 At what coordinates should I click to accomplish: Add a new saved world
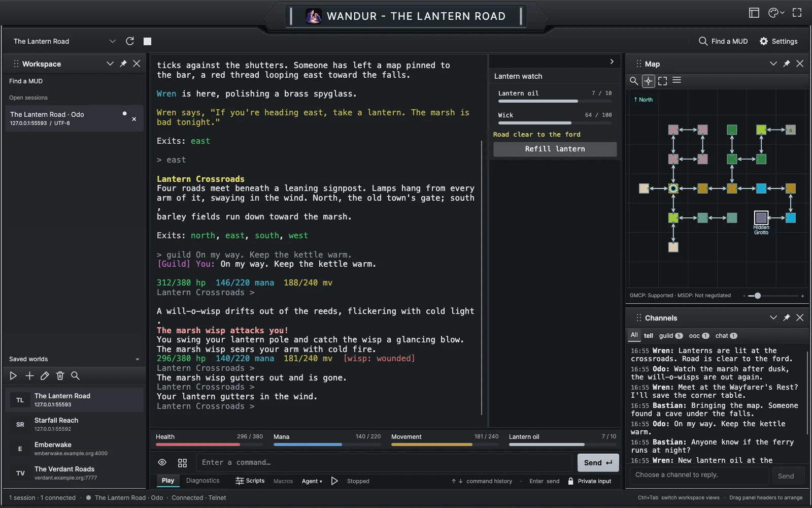[x=29, y=376]
